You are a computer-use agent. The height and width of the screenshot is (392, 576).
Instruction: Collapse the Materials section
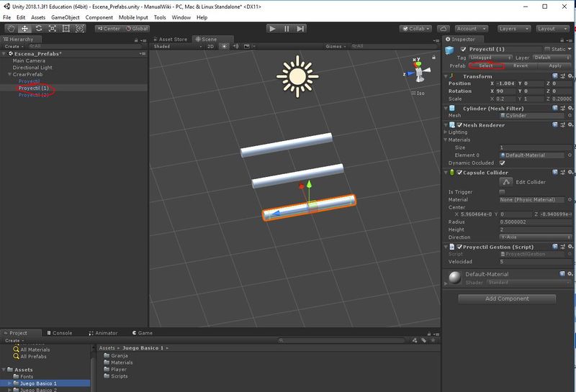[446, 140]
